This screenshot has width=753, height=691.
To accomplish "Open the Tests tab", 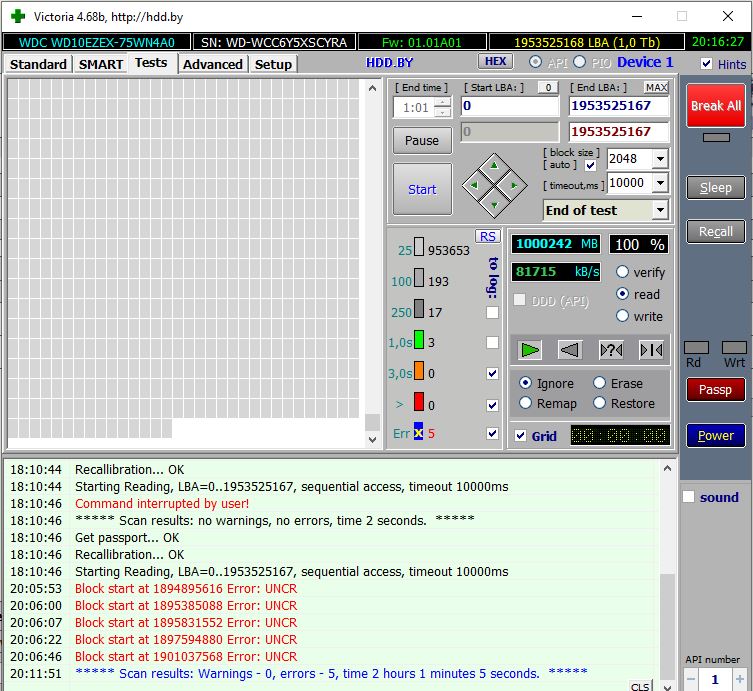I will [151, 63].
